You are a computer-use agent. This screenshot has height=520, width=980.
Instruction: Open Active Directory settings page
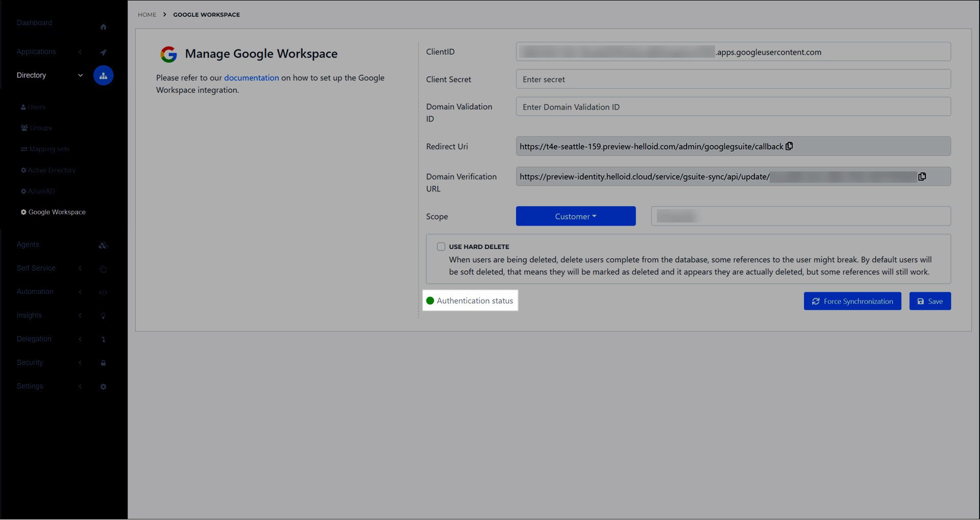tap(48, 170)
